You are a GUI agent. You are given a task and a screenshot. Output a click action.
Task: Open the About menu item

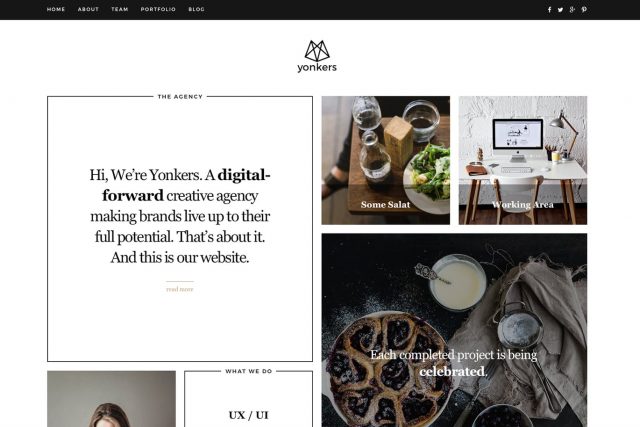(x=88, y=9)
